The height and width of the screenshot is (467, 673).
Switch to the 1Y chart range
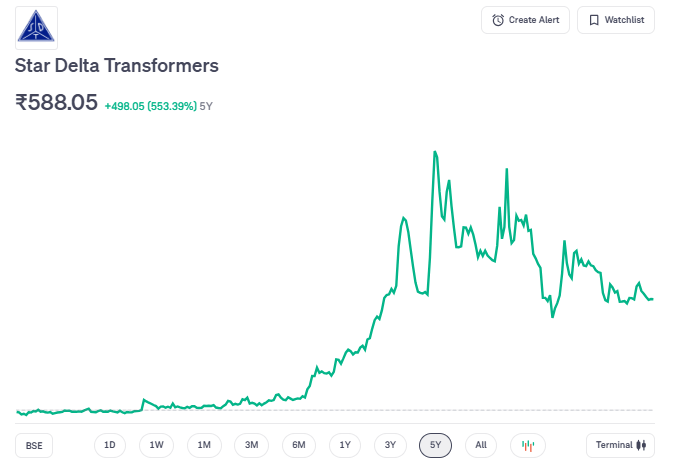pyautogui.click(x=345, y=445)
